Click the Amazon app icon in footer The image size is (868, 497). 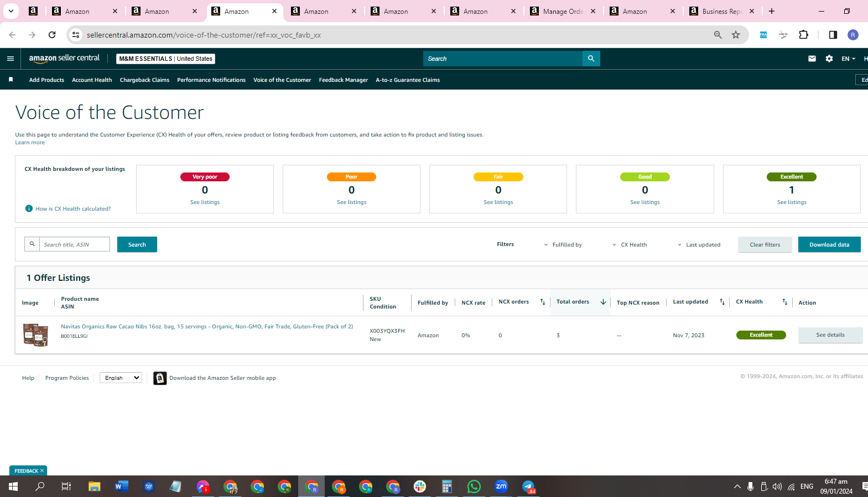[x=160, y=378]
